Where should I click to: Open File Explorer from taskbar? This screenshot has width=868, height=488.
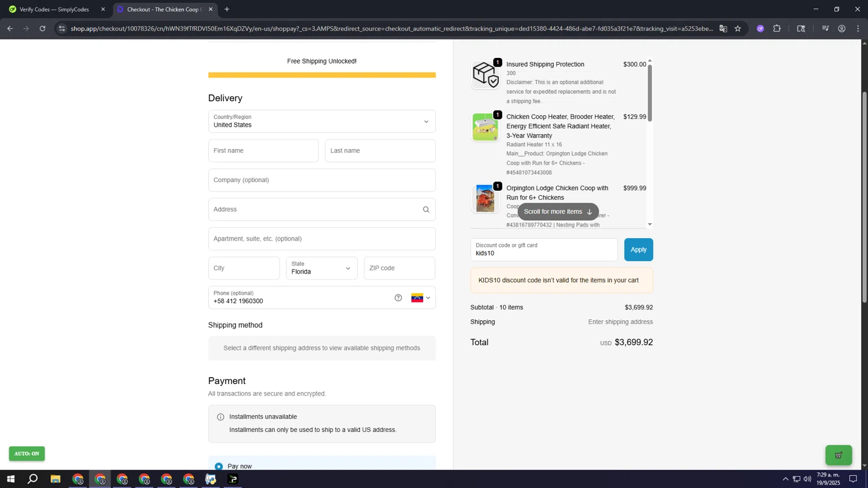(x=56, y=479)
